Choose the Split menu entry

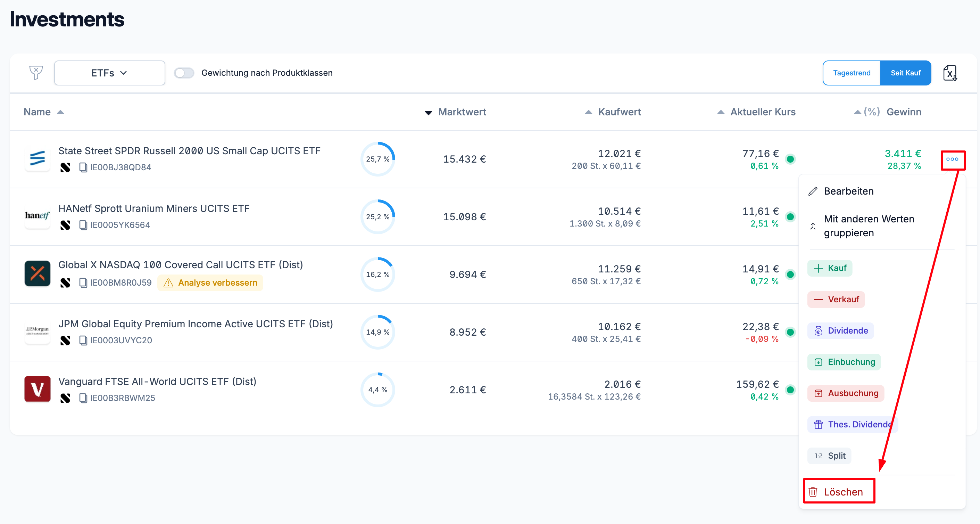(x=829, y=456)
